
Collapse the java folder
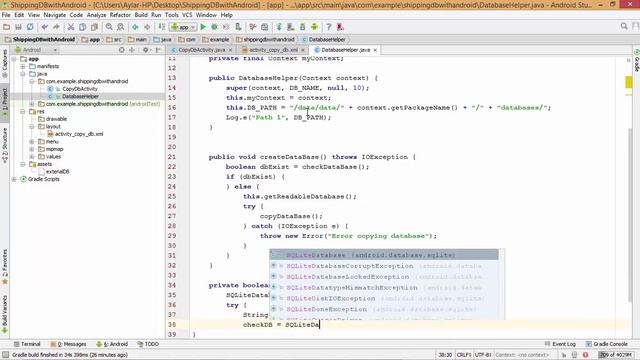coord(23,74)
